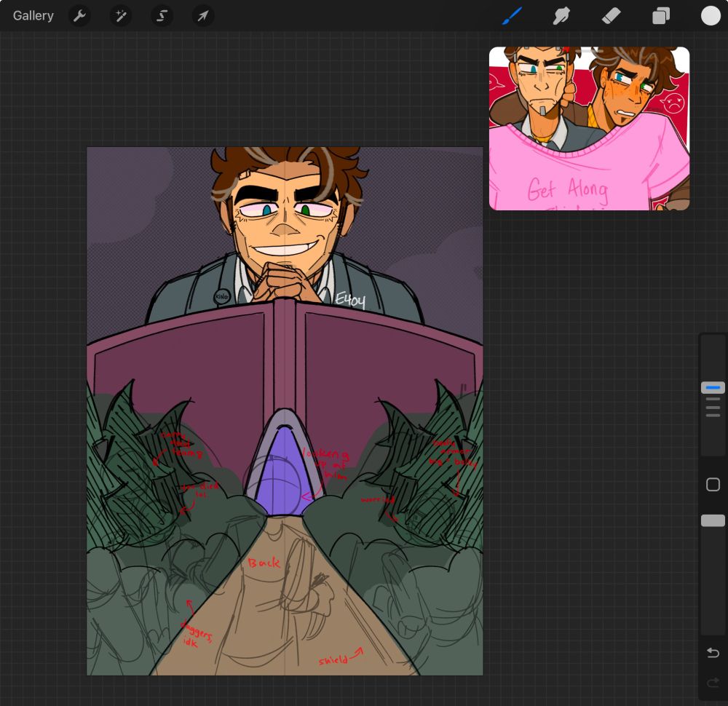
Task: Tap the floating reference image window
Action: pos(589,128)
